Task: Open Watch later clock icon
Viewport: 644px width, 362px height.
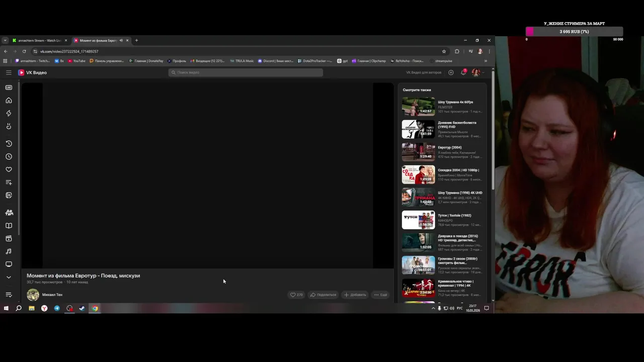Action: click(x=9, y=156)
